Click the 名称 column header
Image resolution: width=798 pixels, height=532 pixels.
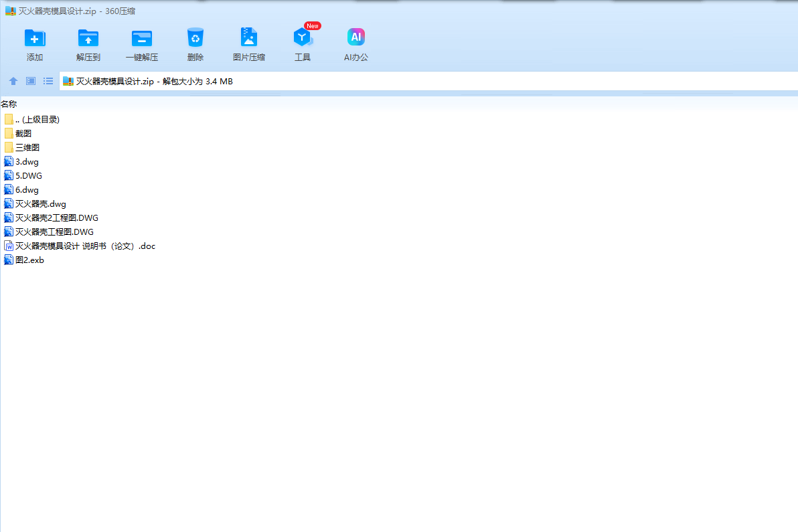[9, 104]
